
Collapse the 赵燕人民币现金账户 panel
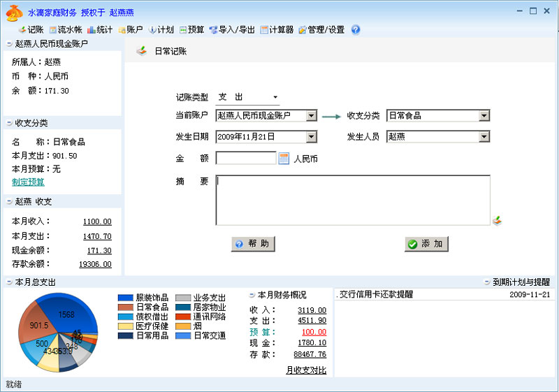(x=9, y=44)
